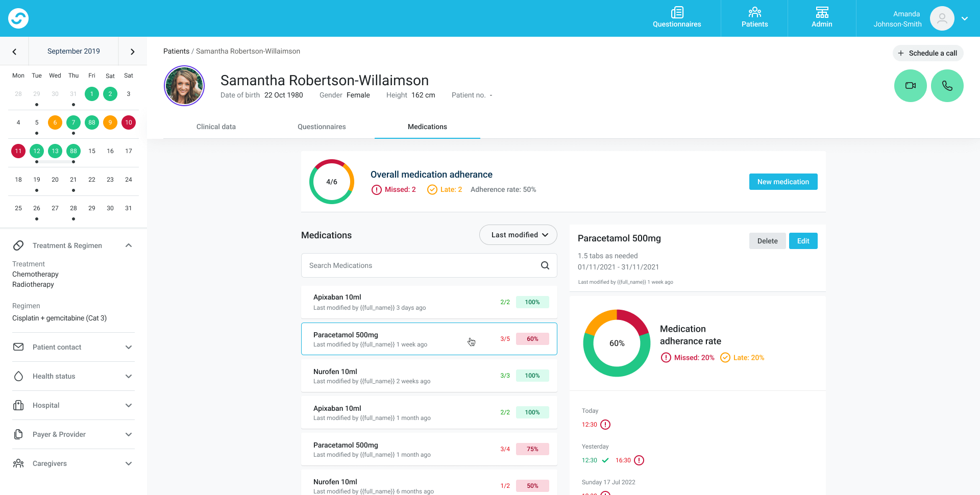980x495 pixels.
Task: Click Edit on Paracetamol 500mg
Action: tap(803, 240)
